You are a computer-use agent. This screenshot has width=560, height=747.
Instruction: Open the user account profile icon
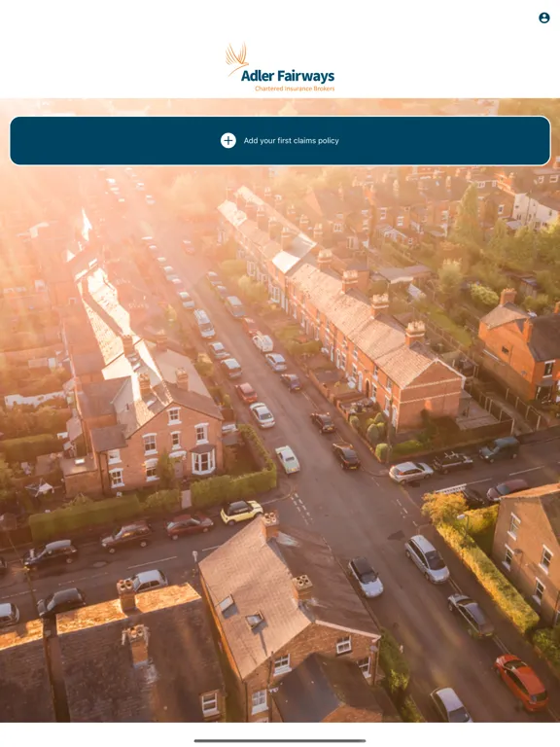pos(543,18)
